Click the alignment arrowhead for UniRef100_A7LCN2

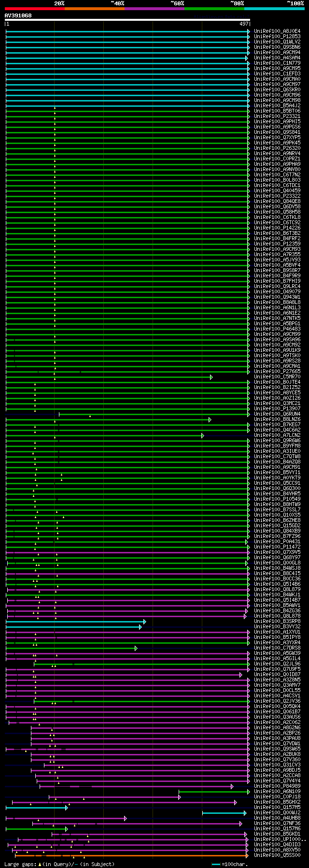pyautogui.click(x=203, y=435)
